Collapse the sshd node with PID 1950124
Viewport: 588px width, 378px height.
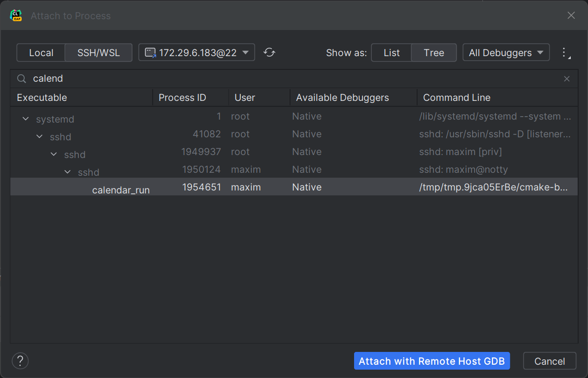tap(67, 172)
